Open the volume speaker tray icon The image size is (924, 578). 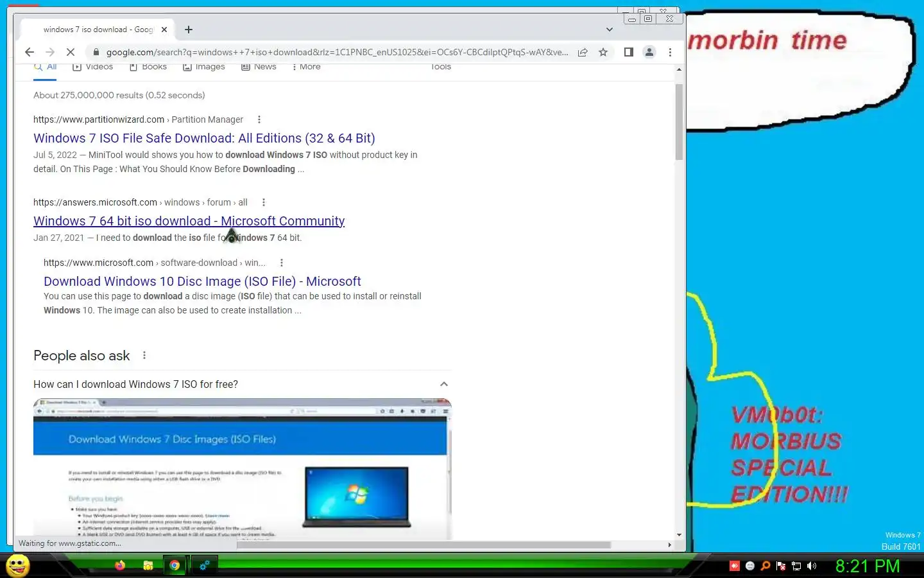[x=812, y=566]
